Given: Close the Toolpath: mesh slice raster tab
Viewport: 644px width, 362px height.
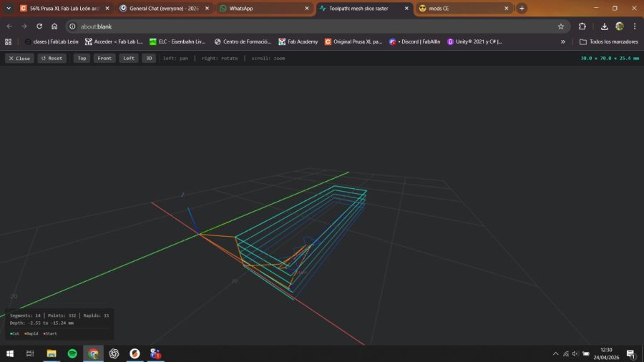Looking at the screenshot, I should pos(406,8).
